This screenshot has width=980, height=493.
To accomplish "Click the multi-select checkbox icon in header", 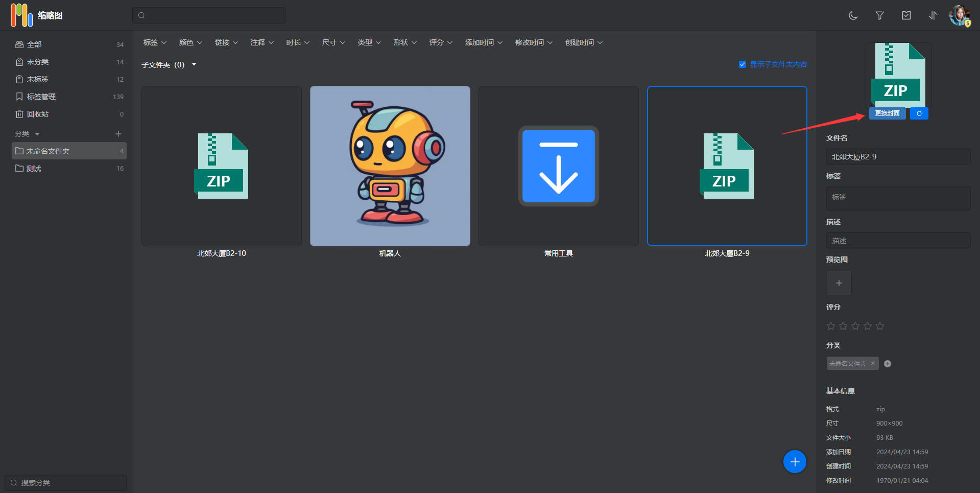I will pos(906,16).
